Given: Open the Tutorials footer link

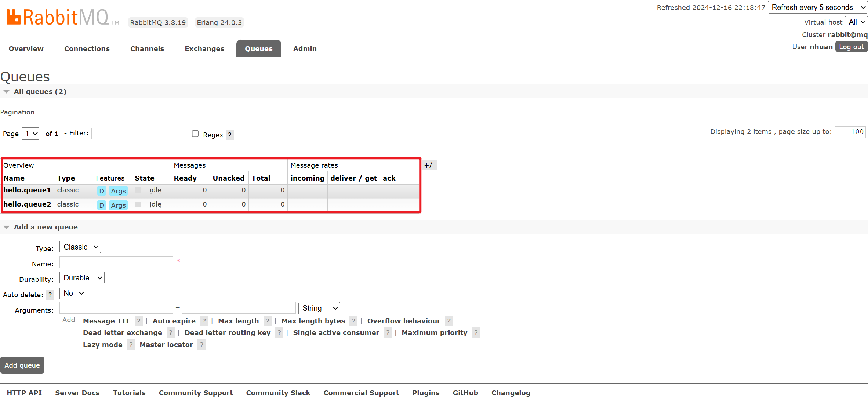Looking at the screenshot, I should click(x=129, y=393).
